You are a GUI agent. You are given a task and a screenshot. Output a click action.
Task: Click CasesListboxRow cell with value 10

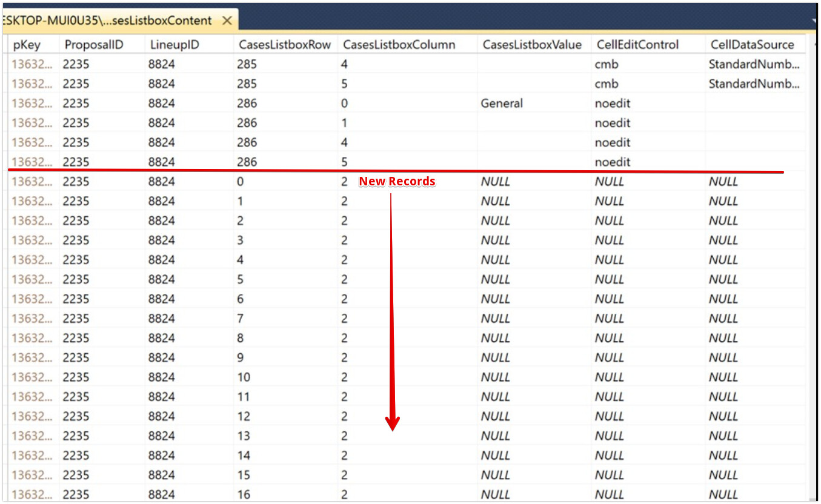tap(244, 377)
